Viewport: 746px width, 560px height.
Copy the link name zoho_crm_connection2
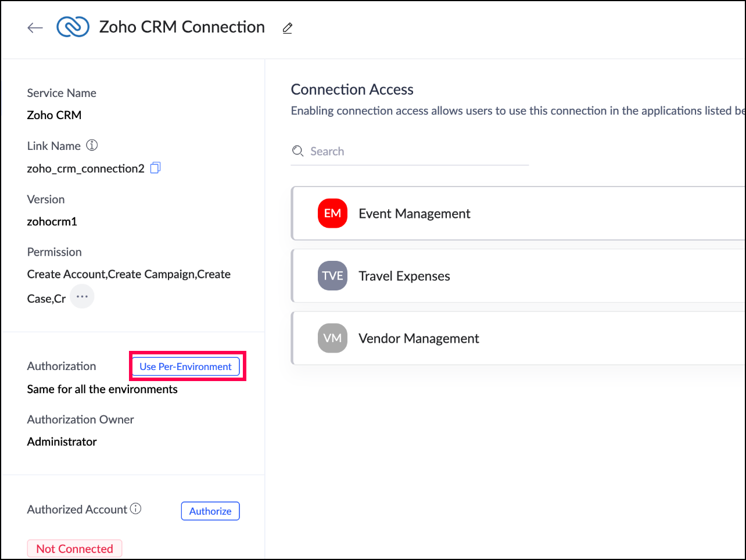[155, 168]
